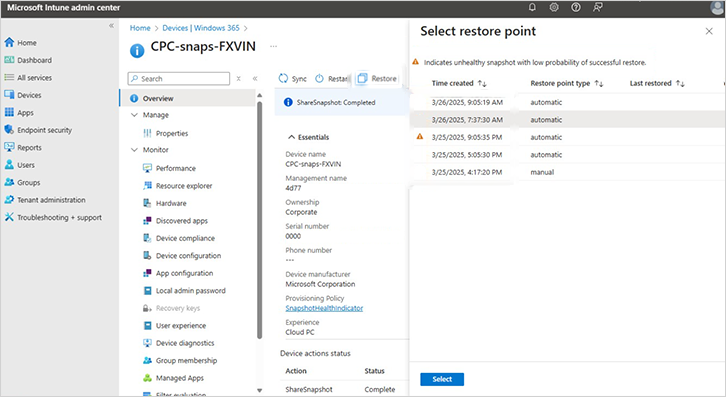Click the Sync toolbar button
The image size is (726, 397).
pos(293,79)
